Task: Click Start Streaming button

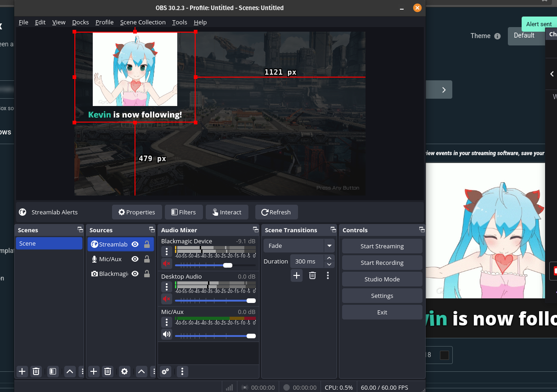Action: click(382, 246)
